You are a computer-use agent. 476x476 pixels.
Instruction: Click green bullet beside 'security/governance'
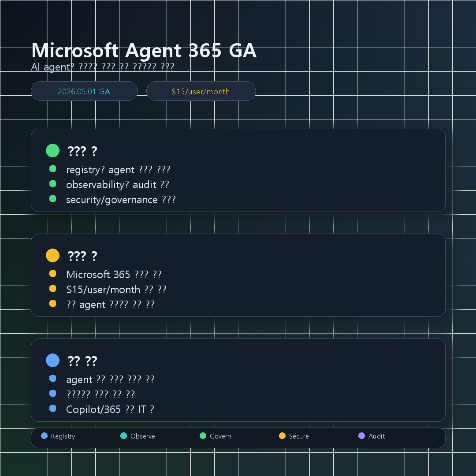pos(52,199)
